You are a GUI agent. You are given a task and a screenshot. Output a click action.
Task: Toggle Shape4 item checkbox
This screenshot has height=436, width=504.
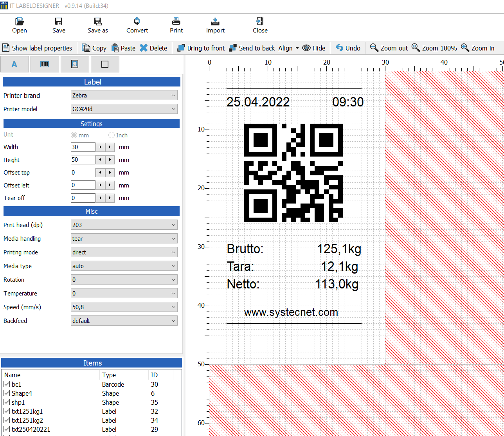(7, 393)
